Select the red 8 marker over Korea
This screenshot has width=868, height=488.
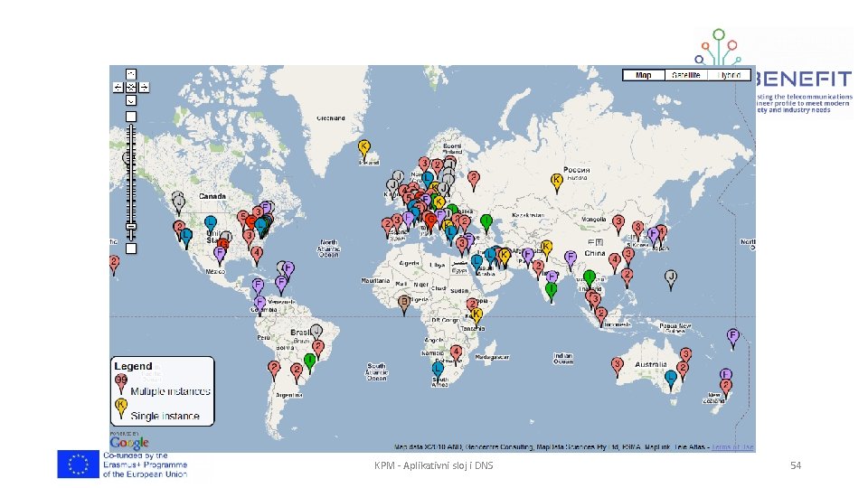[x=637, y=230]
